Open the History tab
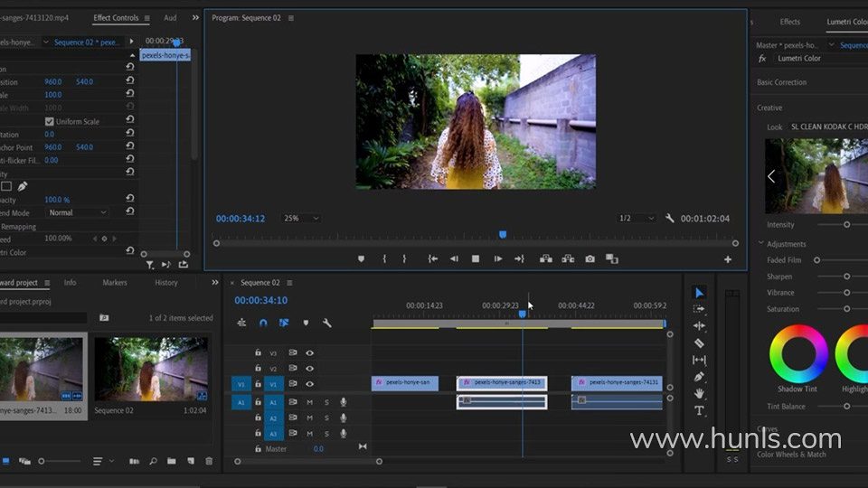868x488 pixels. [166, 282]
